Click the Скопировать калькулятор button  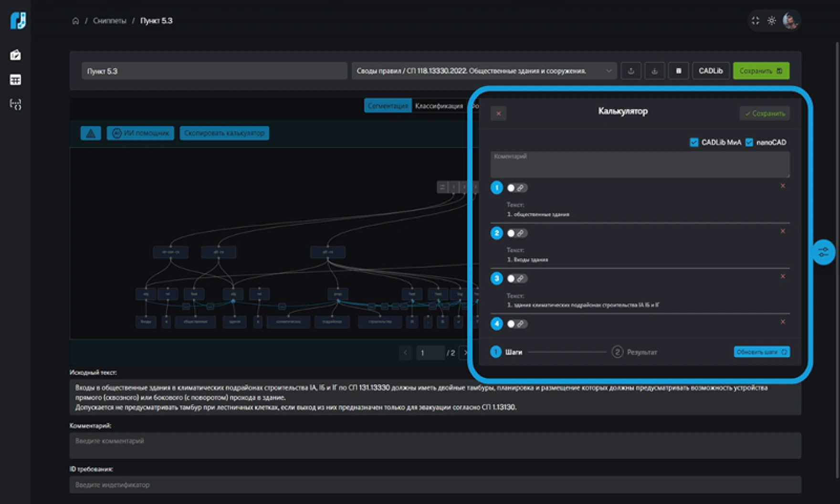(x=224, y=133)
